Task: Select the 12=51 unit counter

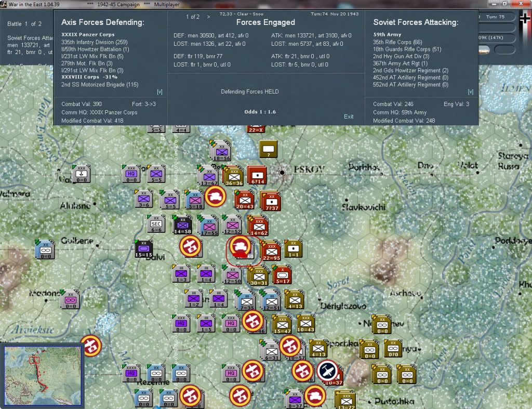Action: click(271, 301)
